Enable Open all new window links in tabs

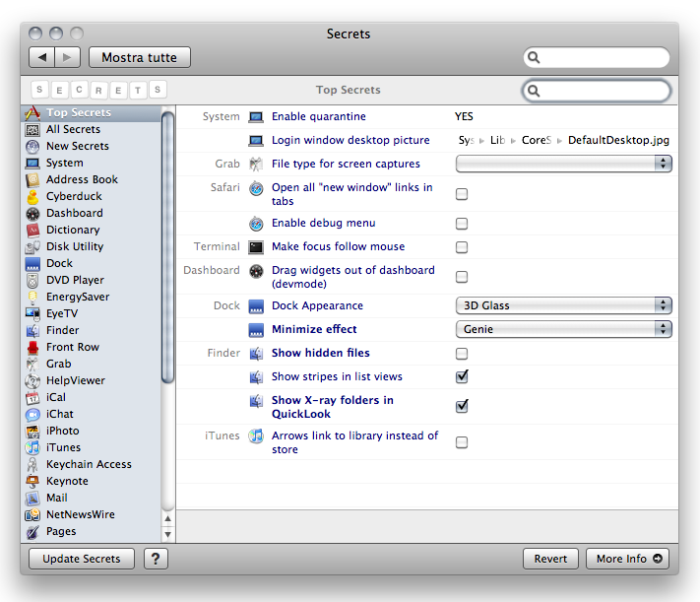click(x=462, y=194)
